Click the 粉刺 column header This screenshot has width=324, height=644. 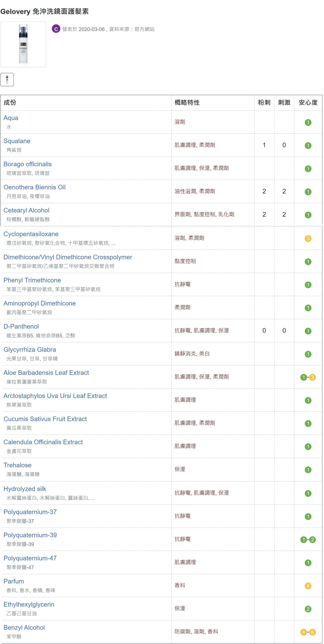point(264,103)
